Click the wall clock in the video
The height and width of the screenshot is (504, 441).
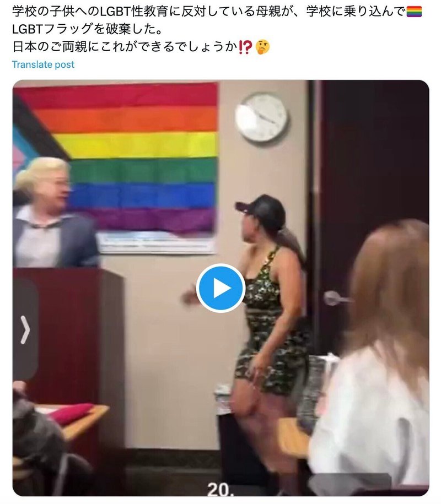[261, 118]
